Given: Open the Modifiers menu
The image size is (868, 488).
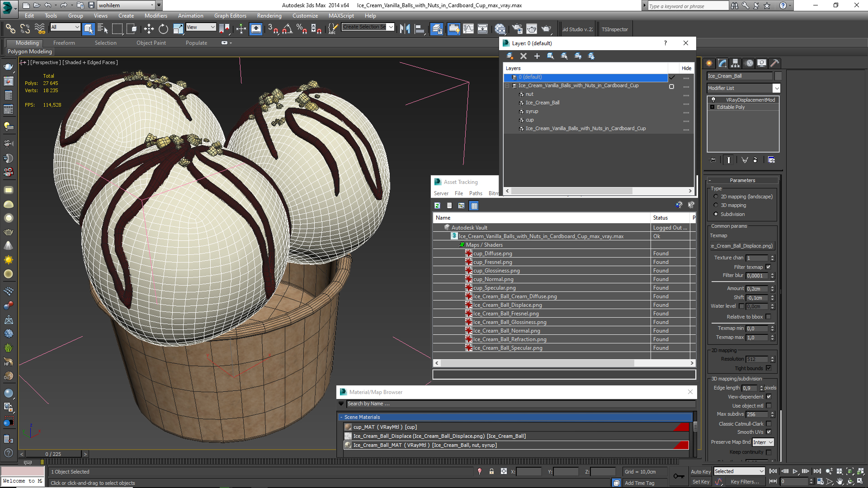Looking at the screenshot, I should pos(156,16).
